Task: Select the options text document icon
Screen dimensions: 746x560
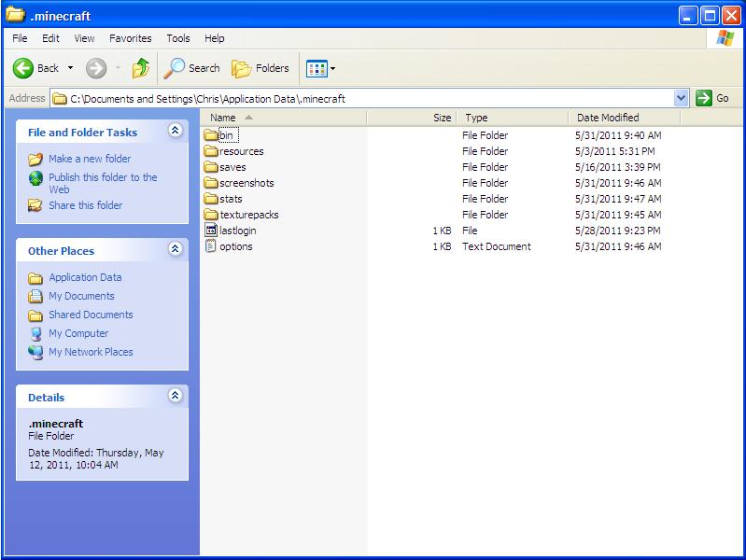Action: click(x=210, y=246)
